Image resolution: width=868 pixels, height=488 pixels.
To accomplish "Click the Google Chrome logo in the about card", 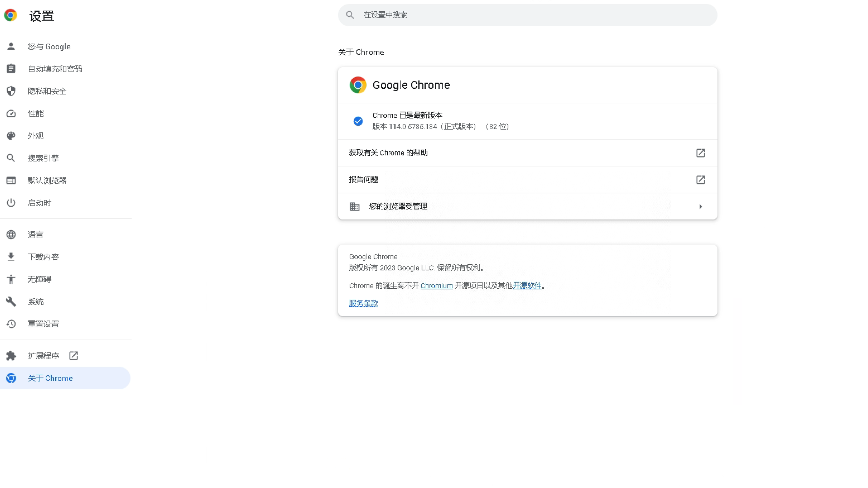I will coord(358,85).
